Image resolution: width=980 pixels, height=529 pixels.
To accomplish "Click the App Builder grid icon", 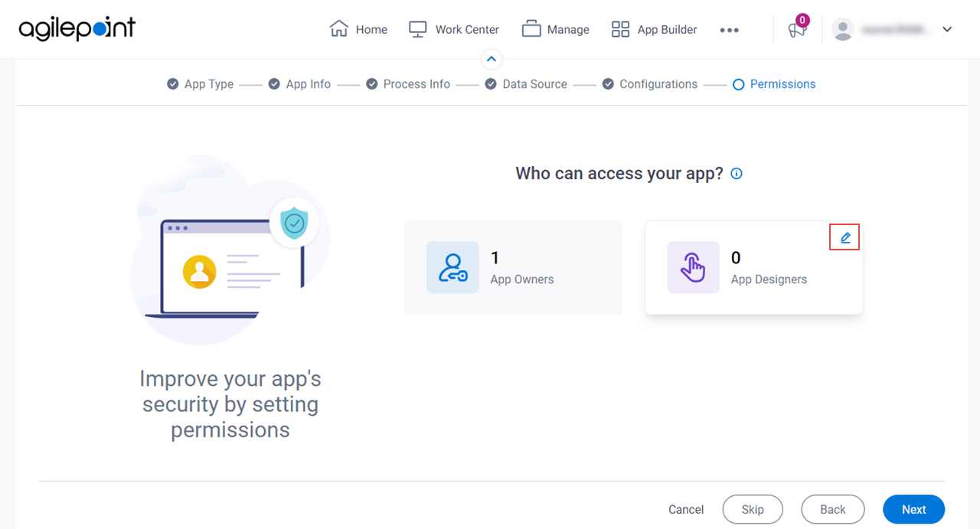I will [620, 29].
